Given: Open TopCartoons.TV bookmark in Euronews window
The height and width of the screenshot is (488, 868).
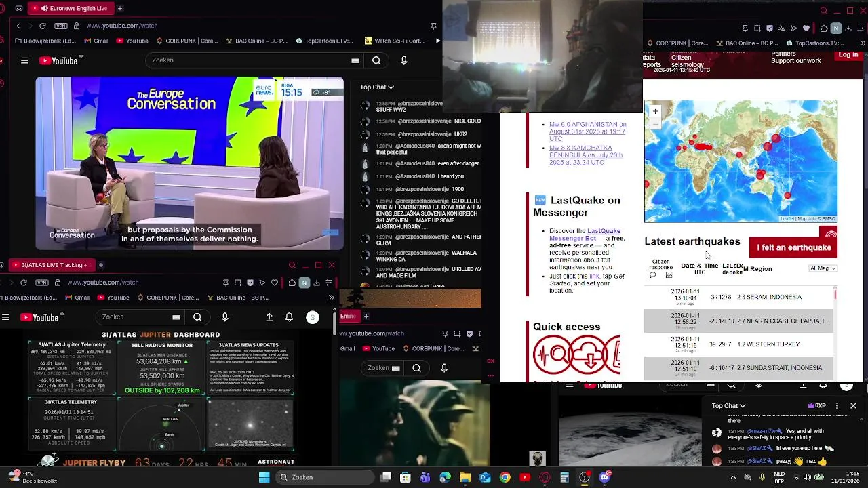Looking at the screenshot, I should (324, 41).
